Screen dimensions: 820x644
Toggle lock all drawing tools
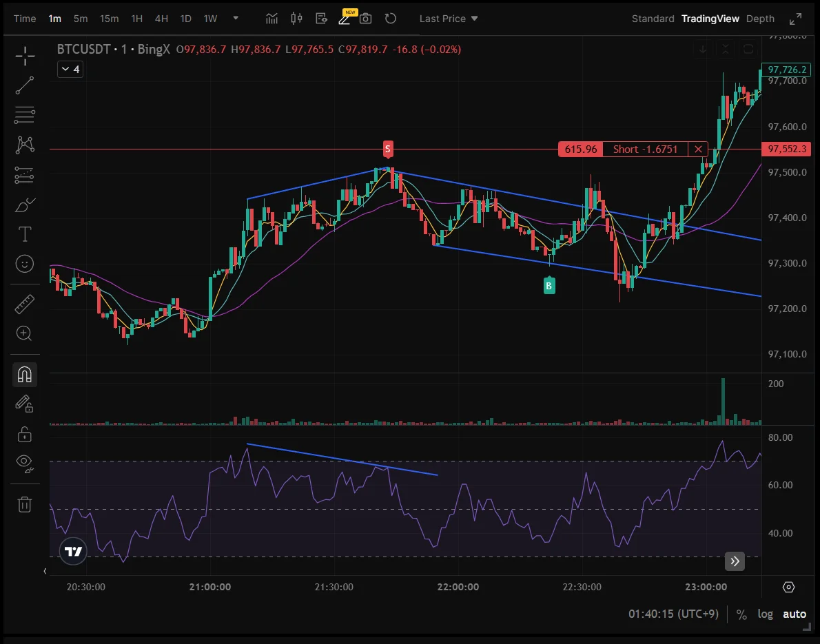(25, 434)
